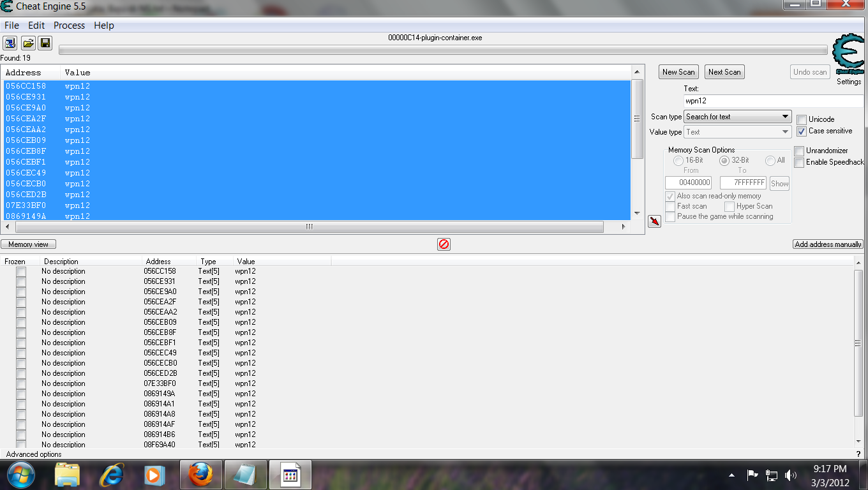
Task: Enable Speedhack checkbox
Action: 799,163
